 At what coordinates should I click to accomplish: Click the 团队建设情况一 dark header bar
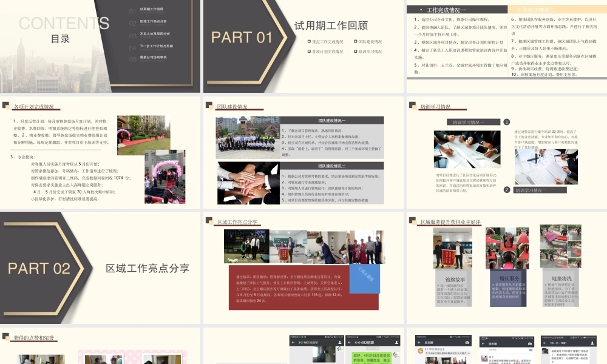[x=332, y=120]
